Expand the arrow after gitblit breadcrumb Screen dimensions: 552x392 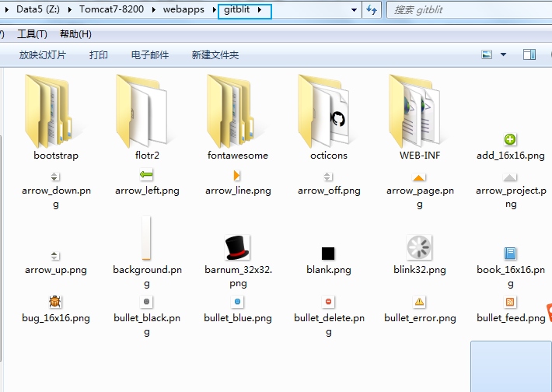tap(260, 9)
